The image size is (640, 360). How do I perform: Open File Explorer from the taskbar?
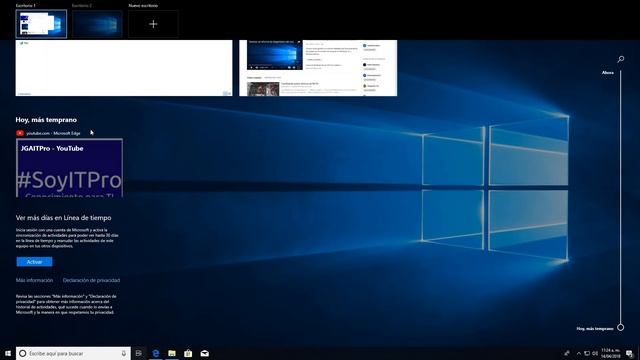click(172, 353)
